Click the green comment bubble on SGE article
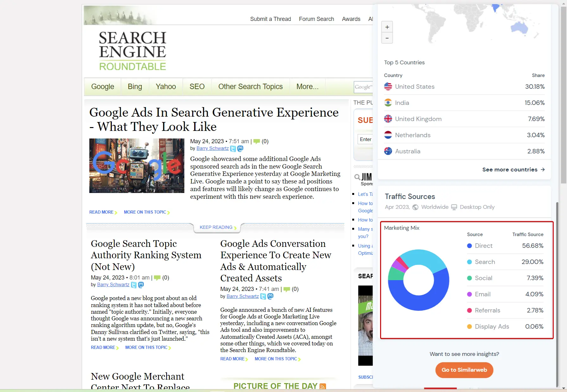Screen dimensions: 567x392 point(257,141)
